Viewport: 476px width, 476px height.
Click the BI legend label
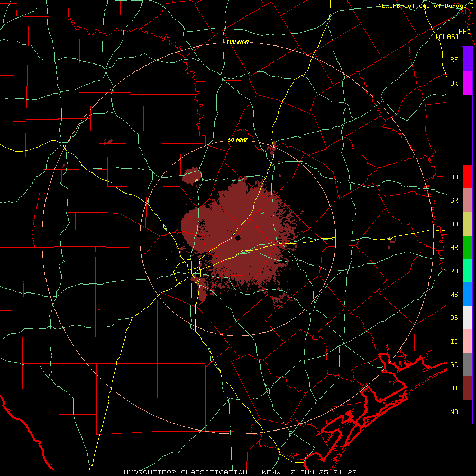click(x=454, y=388)
